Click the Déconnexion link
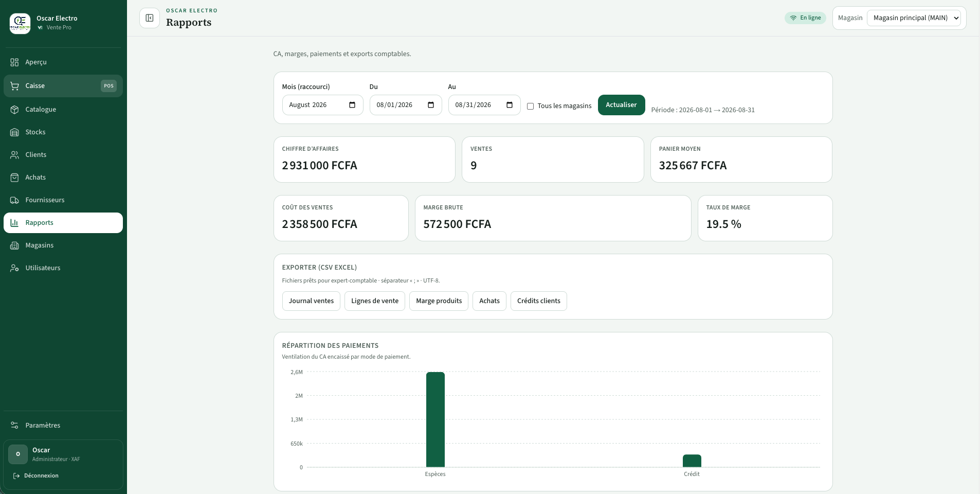This screenshot has height=494, width=980. [36, 476]
